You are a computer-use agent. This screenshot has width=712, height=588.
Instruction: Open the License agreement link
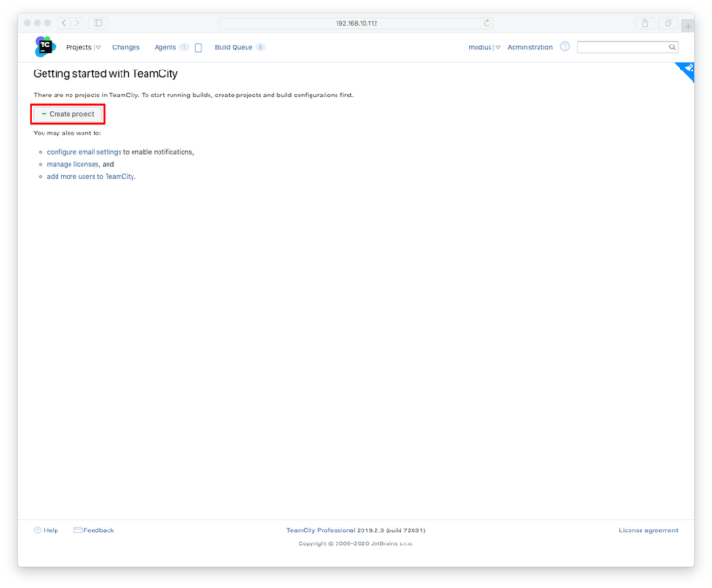(648, 530)
